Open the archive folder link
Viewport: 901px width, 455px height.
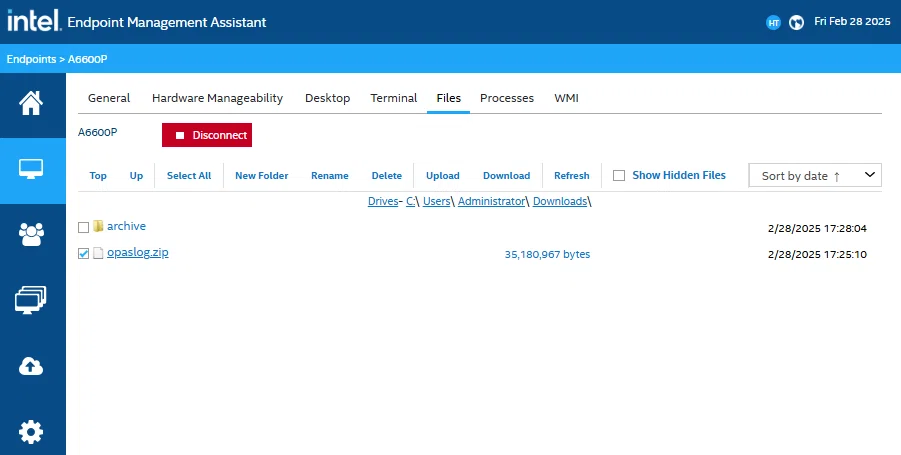point(126,226)
